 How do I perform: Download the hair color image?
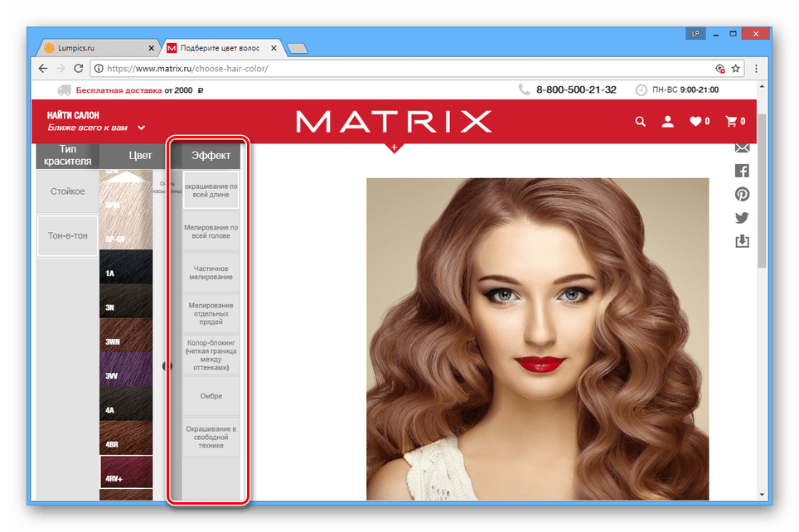[x=742, y=241]
